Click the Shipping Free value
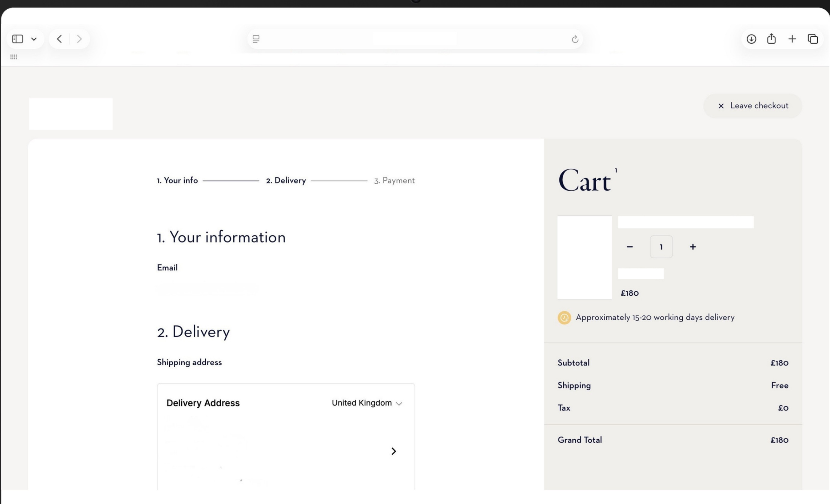 [779, 386]
